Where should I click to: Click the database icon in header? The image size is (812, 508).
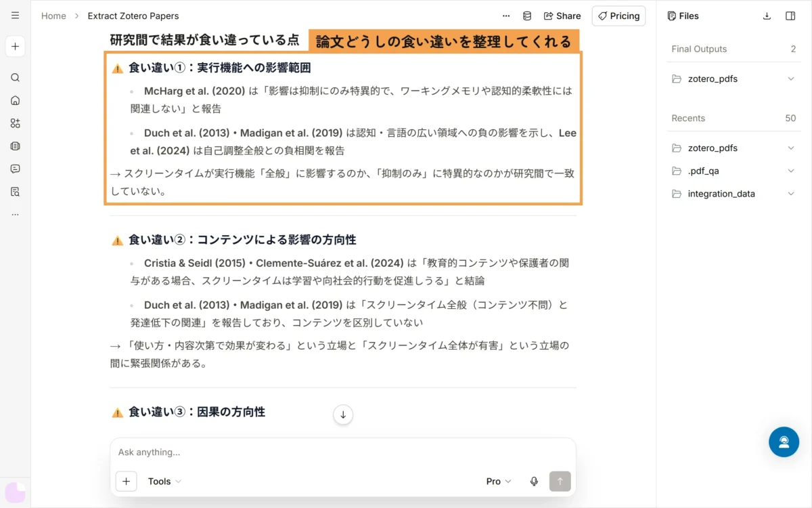click(527, 16)
